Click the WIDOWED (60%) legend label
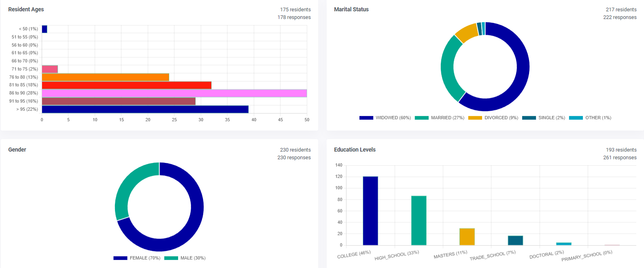644x268 pixels. tap(393, 118)
